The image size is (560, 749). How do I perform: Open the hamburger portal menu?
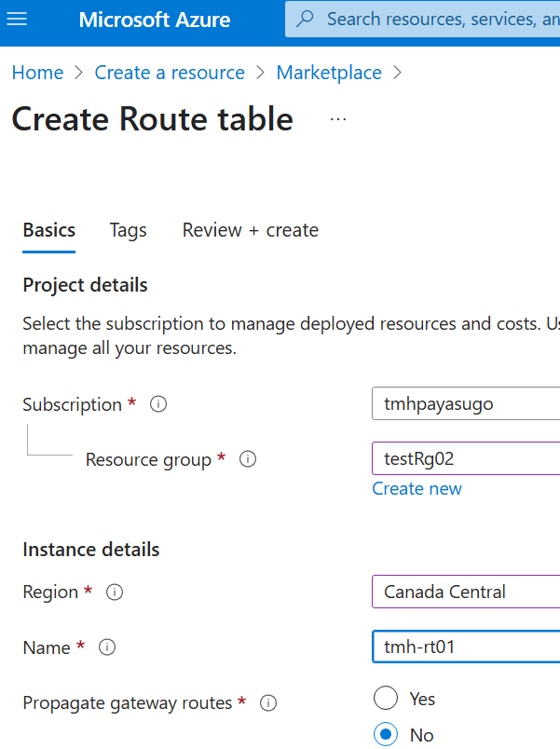(17, 20)
